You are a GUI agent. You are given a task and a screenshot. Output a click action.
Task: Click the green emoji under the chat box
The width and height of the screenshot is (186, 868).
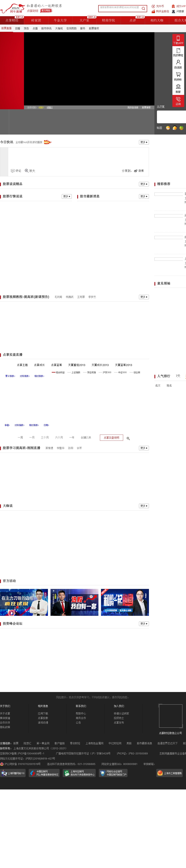181,128
